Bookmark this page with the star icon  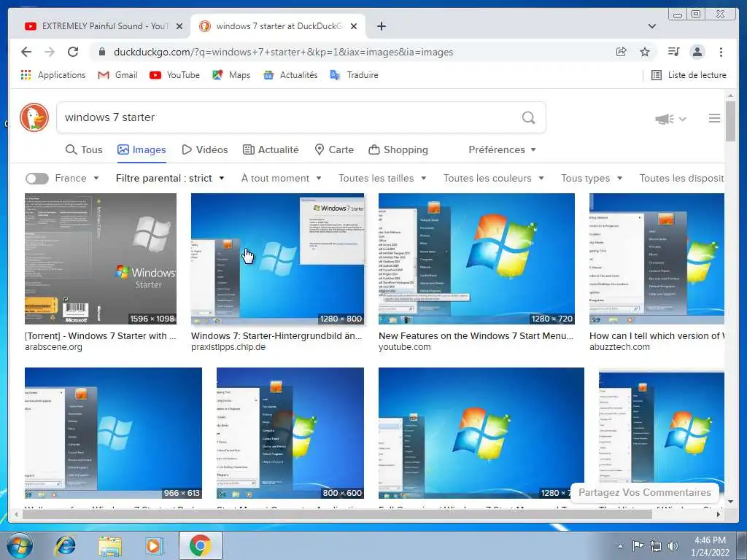[x=645, y=52]
